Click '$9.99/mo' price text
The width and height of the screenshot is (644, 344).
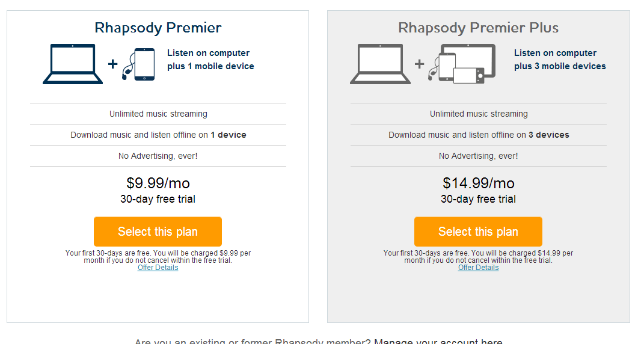[158, 183]
